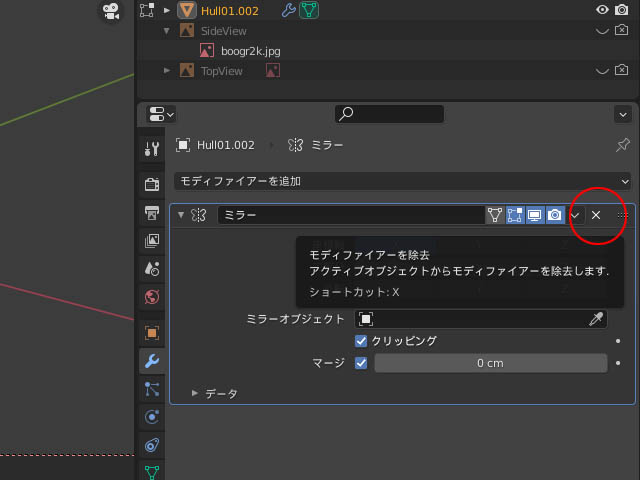
Task: Open the Object Data mesh properties tab
Action: (x=152, y=472)
